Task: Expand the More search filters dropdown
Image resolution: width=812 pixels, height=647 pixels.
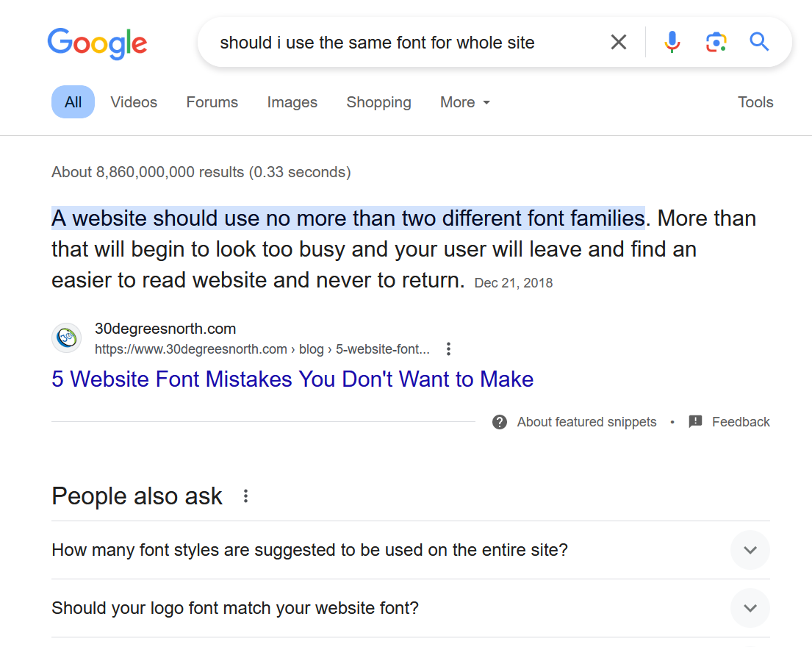Action: [x=465, y=102]
